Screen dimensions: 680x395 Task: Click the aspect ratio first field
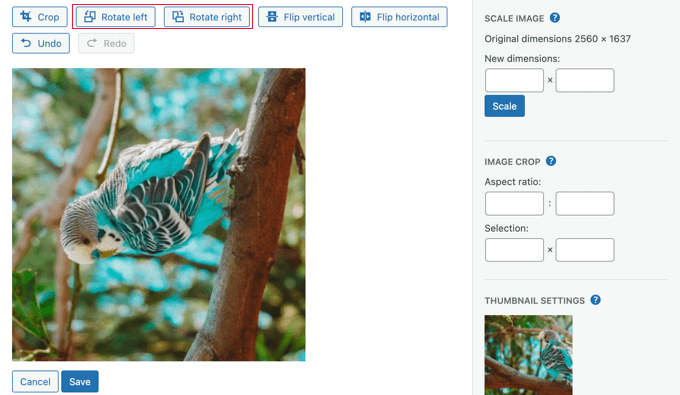[x=514, y=203]
